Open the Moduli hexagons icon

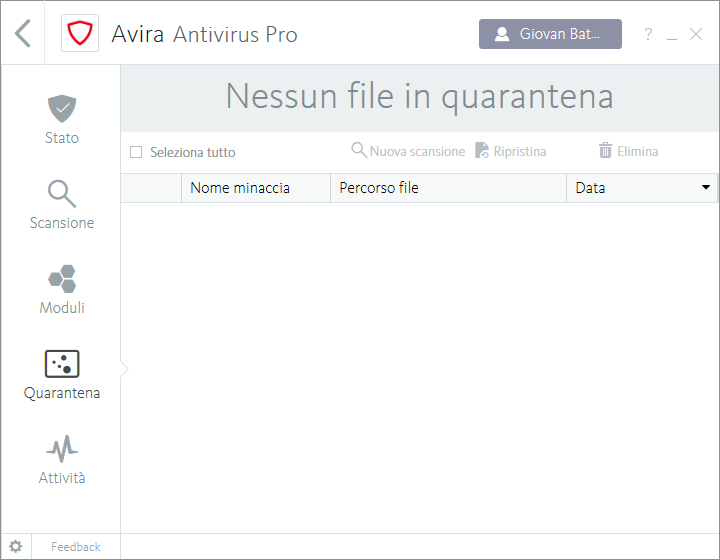pyautogui.click(x=62, y=279)
